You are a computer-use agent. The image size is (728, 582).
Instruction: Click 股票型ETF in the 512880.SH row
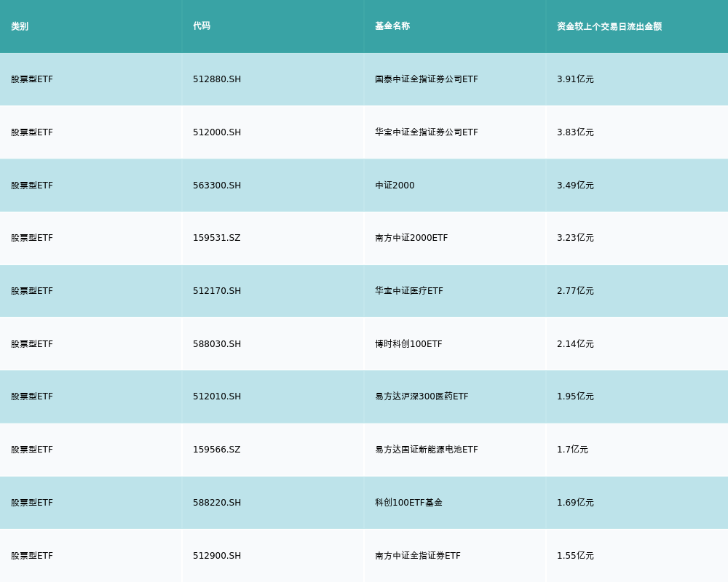click(32, 79)
